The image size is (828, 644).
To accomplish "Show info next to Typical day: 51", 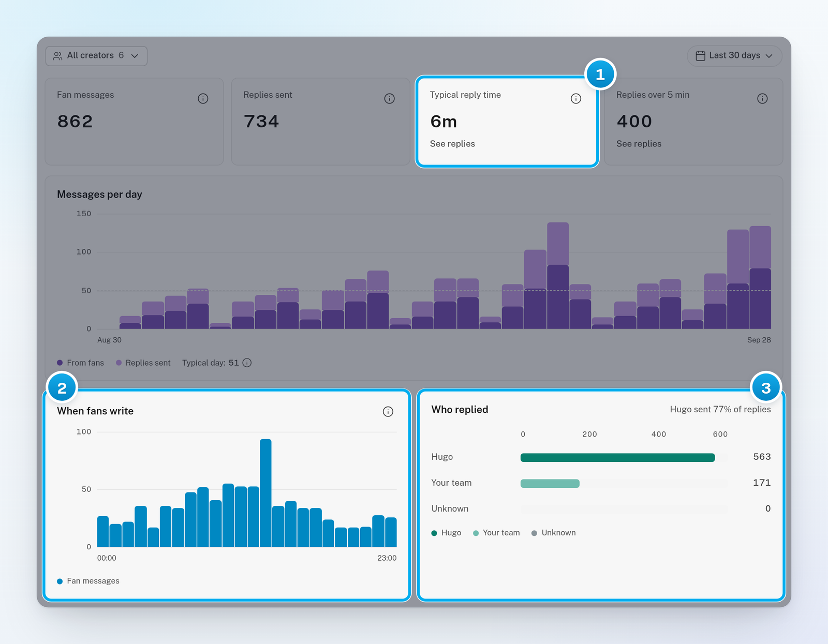I will coord(247,363).
